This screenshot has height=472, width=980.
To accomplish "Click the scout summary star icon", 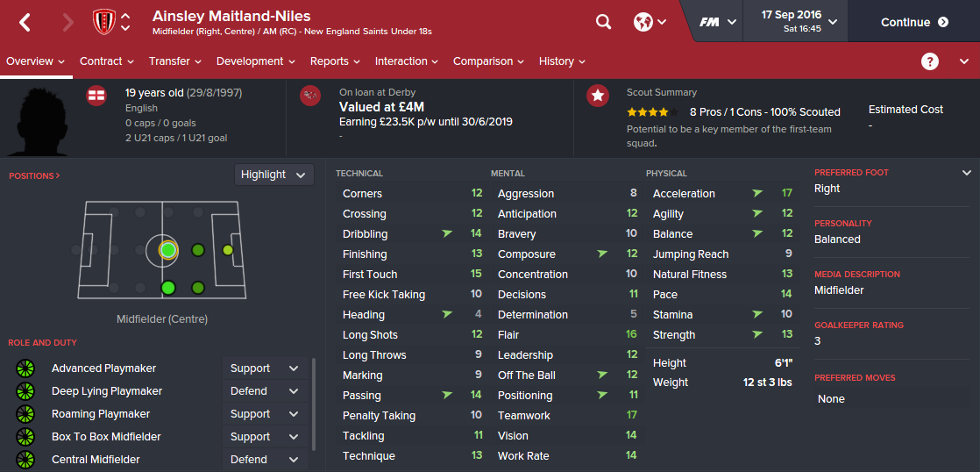I will point(598,96).
